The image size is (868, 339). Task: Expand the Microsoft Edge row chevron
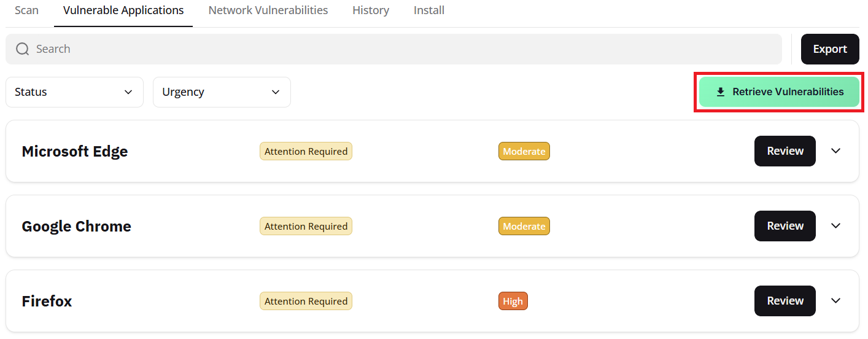tap(835, 151)
